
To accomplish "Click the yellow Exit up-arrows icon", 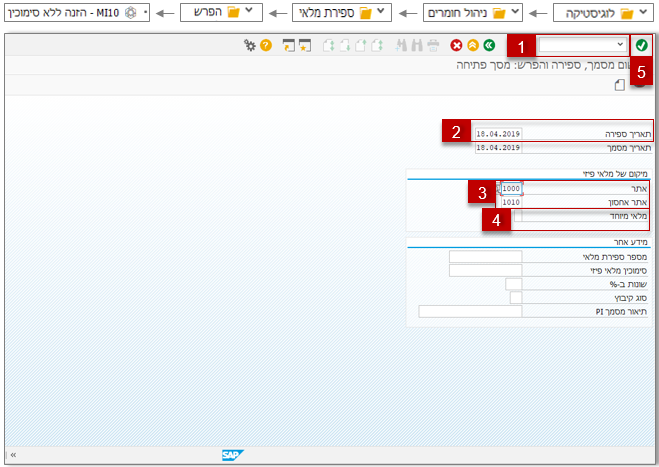I will pos(473,45).
